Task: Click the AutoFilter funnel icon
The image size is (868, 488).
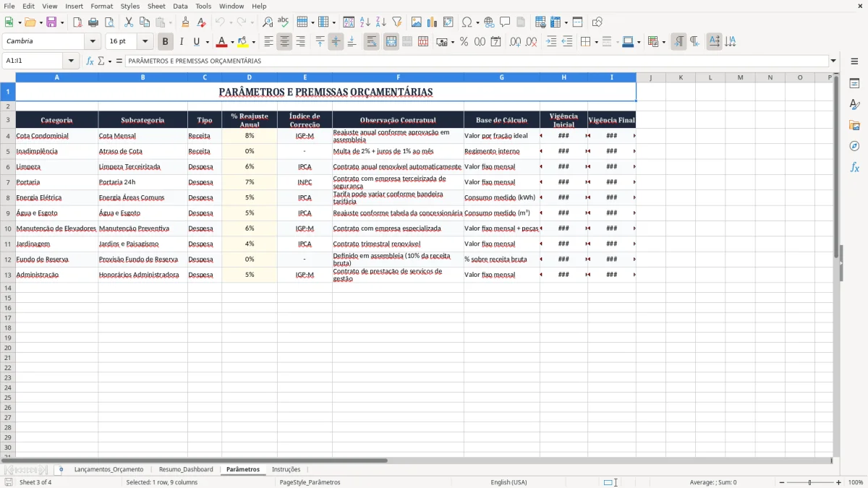Action: coord(396,22)
